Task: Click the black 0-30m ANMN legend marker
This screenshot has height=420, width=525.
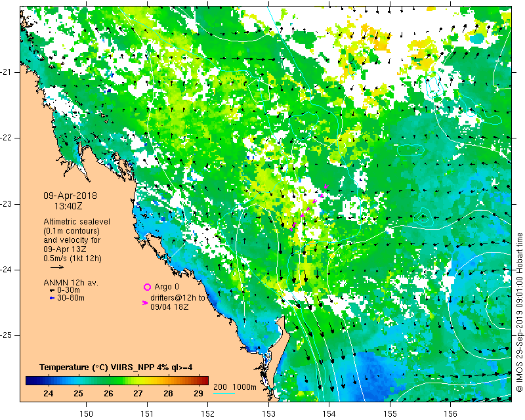Action: click(52, 290)
